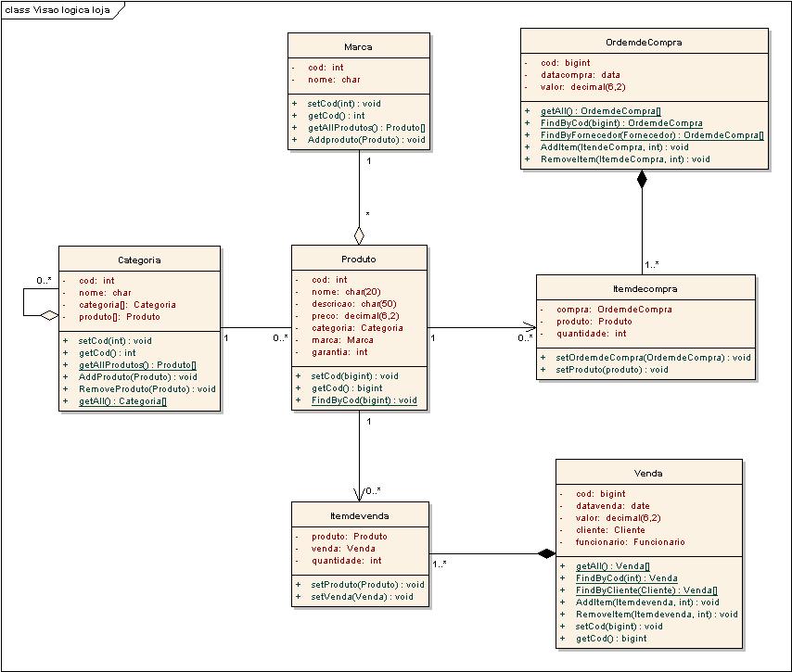Click 'datavenda: date' attribute in Venda
Image resolution: width=792 pixels, height=672 pixels.
tap(613, 506)
